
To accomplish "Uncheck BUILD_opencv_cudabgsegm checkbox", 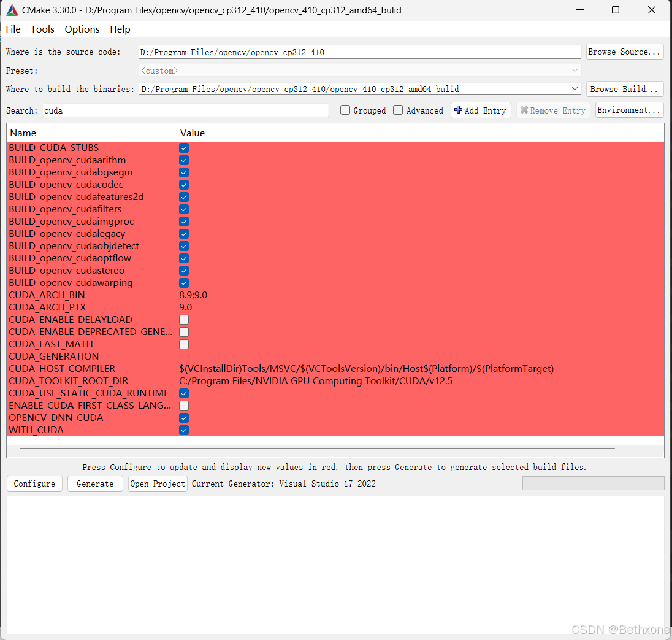I will 184,172.
